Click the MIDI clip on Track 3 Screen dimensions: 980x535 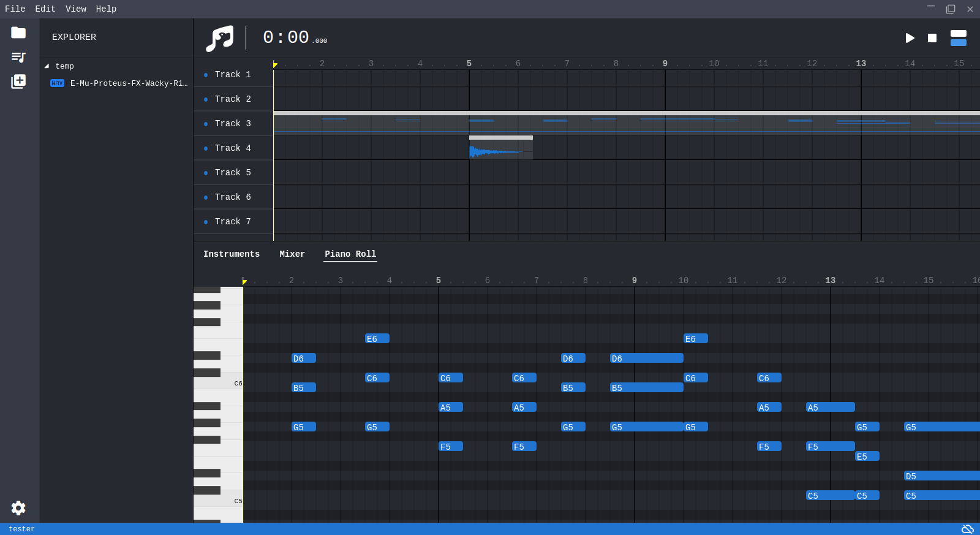[627, 123]
